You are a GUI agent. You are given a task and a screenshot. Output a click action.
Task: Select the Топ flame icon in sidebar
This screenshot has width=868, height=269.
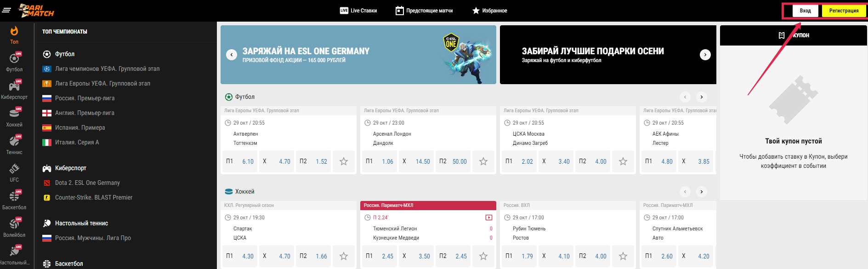click(14, 31)
